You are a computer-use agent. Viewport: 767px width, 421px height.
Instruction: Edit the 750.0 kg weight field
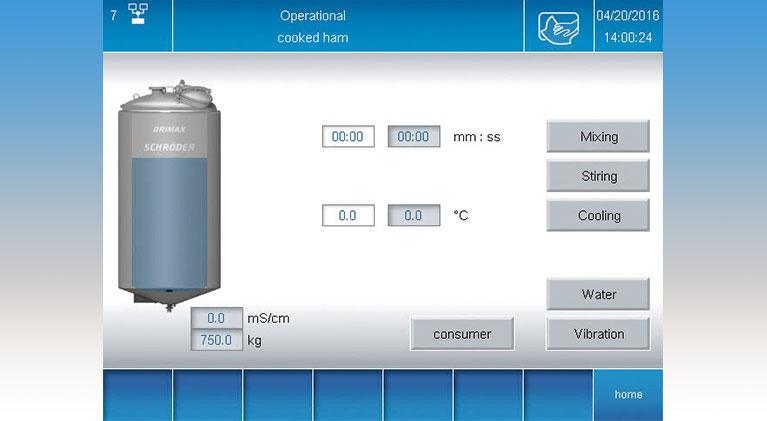217,340
